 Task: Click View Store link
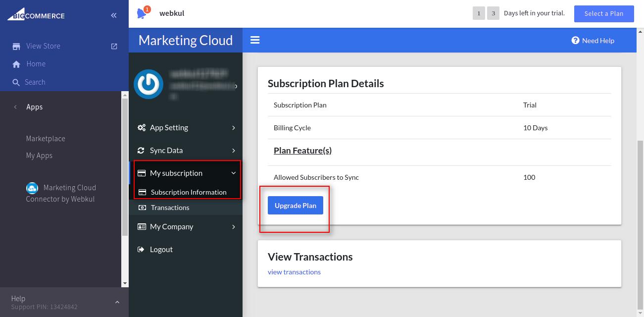[43, 46]
